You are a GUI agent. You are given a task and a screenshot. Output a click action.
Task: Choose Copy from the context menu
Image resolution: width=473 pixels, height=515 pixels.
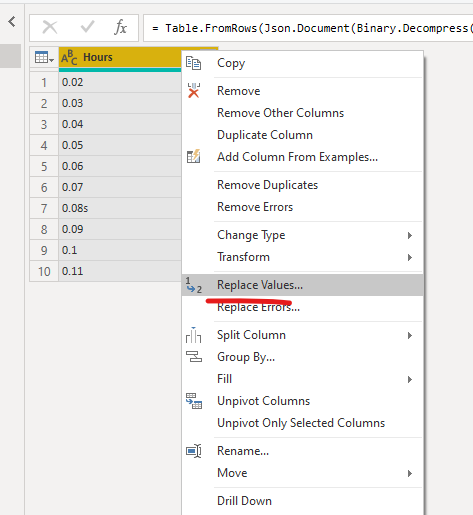point(303,63)
